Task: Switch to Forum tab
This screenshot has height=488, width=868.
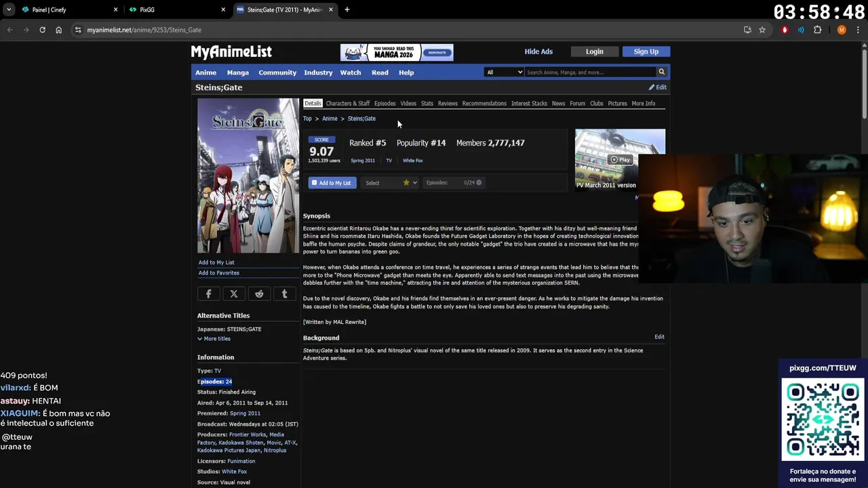Action: point(578,104)
